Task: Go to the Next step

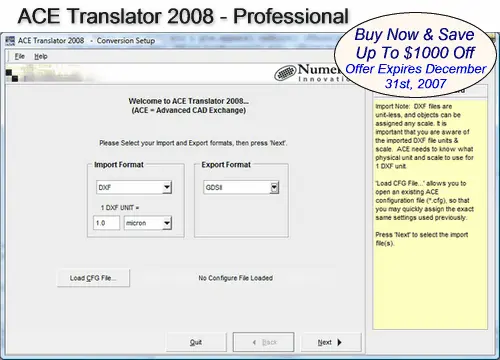Action: 331,342
